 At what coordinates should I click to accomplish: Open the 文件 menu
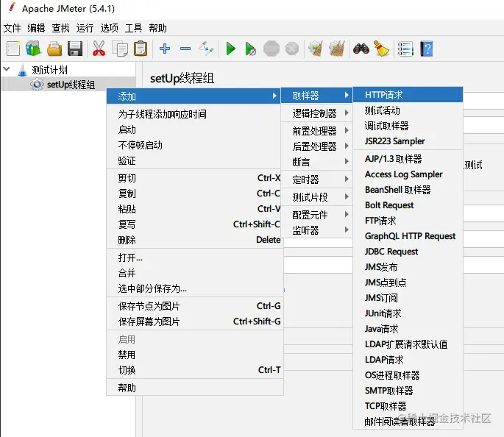[13, 28]
